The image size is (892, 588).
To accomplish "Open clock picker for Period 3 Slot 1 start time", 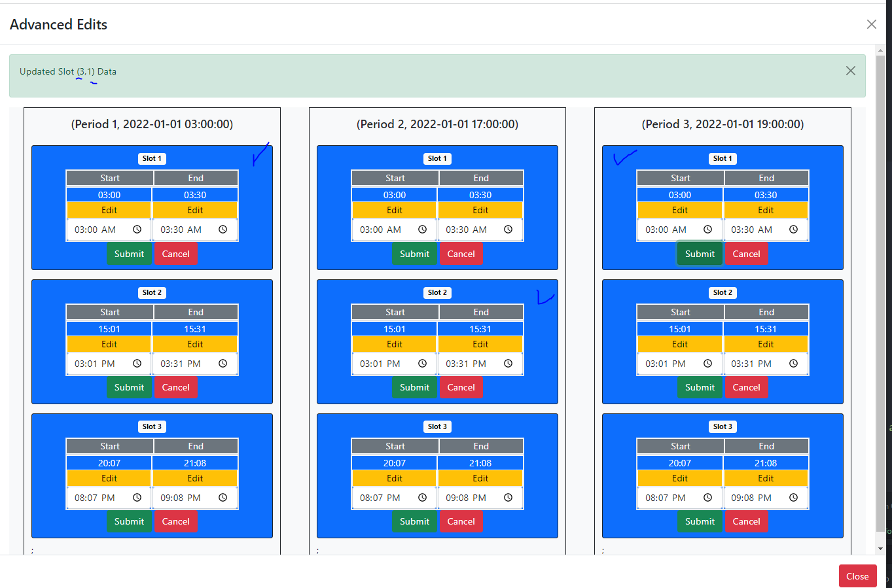I will [707, 230].
